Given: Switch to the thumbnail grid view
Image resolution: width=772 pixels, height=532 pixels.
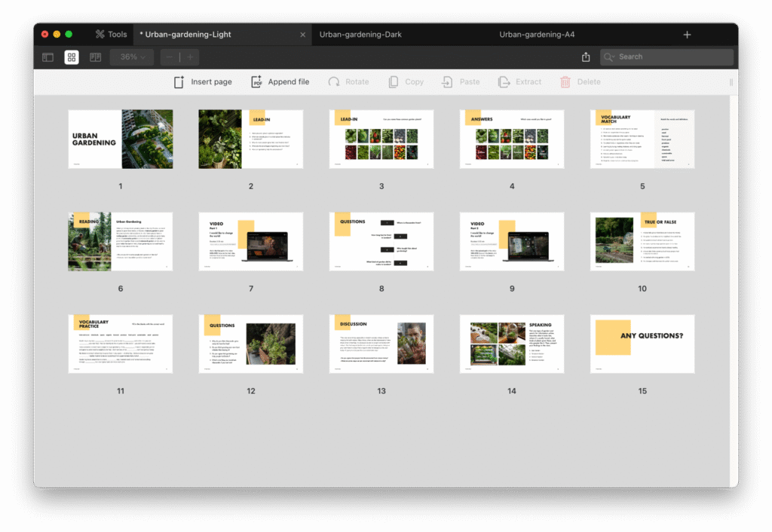Looking at the screenshot, I should pyautogui.click(x=72, y=57).
